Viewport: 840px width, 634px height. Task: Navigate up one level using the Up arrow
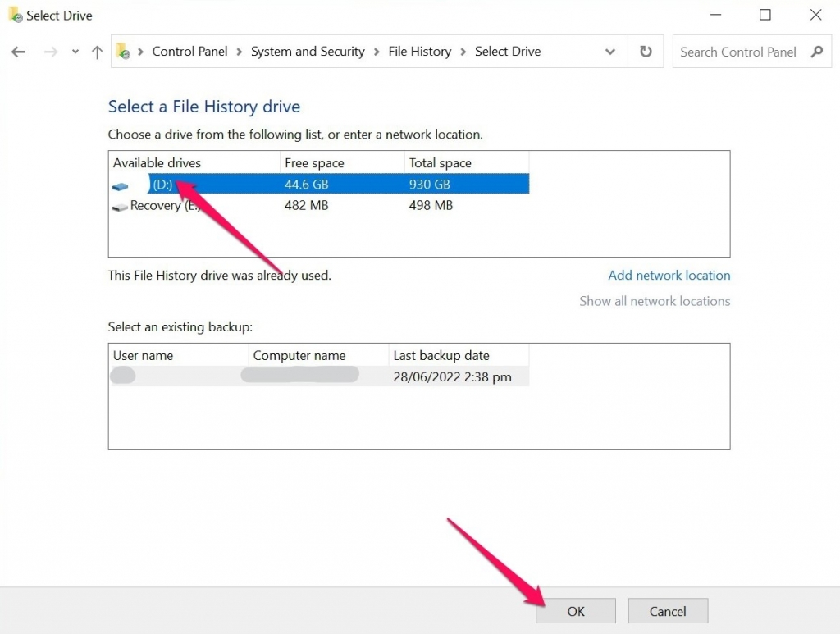pos(96,52)
